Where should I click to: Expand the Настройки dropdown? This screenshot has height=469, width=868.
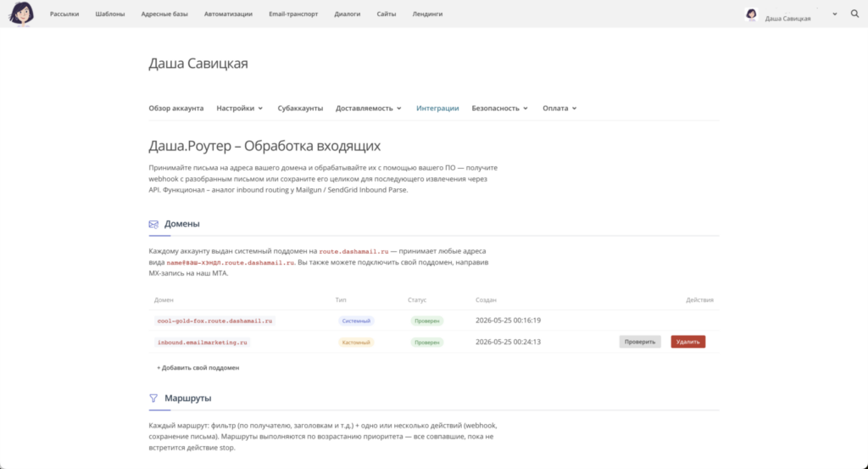[240, 108]
